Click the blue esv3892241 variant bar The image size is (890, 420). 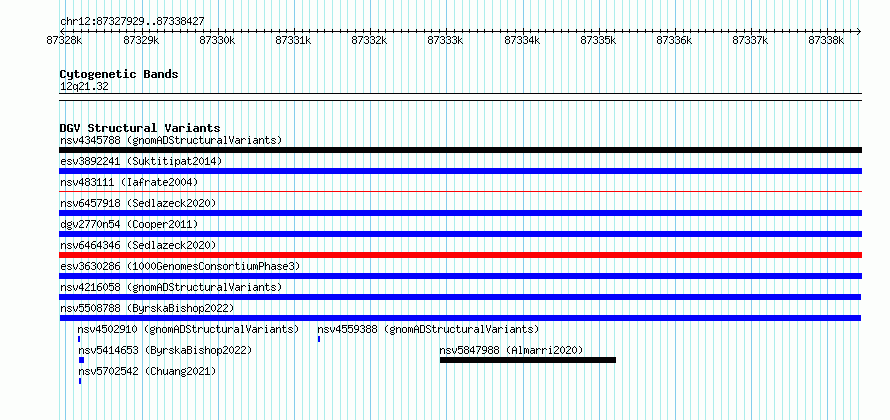click(x=460, y=171)
